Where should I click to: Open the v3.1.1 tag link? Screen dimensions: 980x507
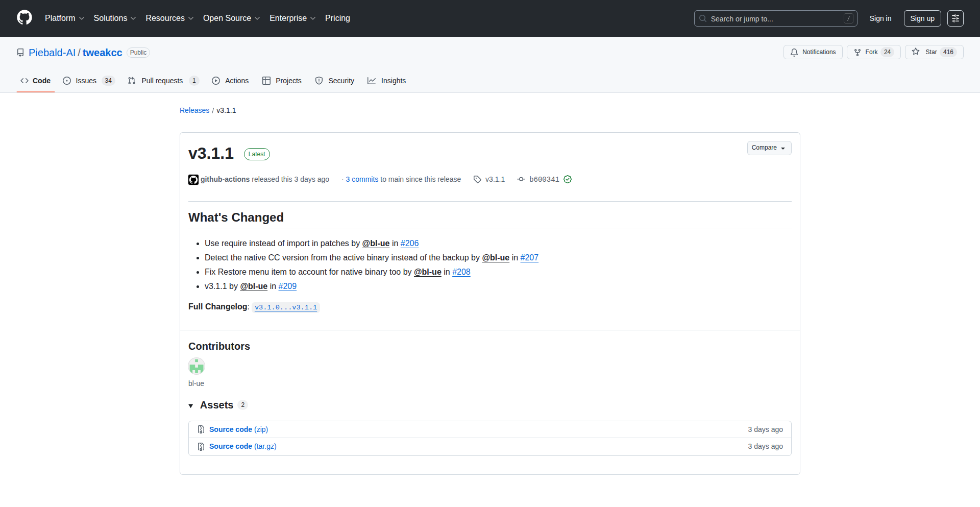click(x=494, y=179)
